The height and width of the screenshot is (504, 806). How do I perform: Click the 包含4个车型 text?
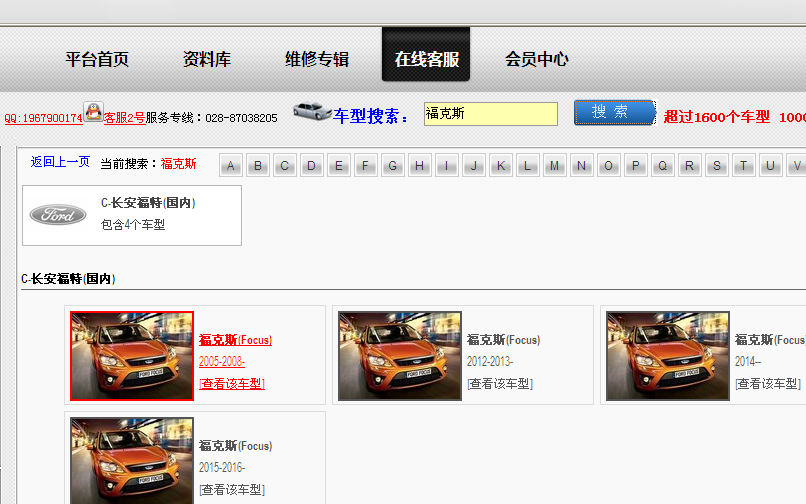[133, 225]
